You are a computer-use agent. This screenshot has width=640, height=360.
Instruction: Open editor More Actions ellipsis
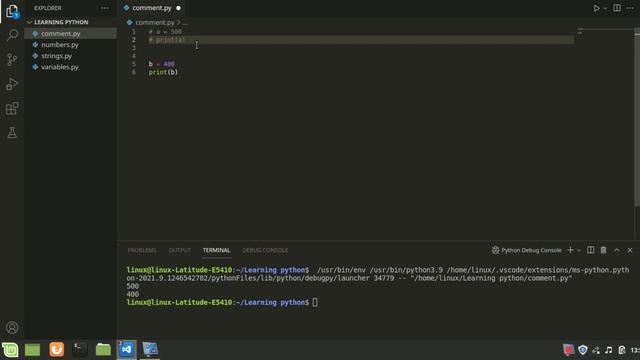pyautogui.click(x=630, y=8)
